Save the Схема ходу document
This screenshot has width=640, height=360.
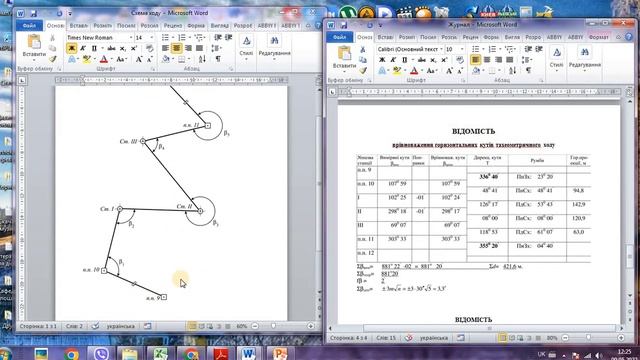(33, 13)
